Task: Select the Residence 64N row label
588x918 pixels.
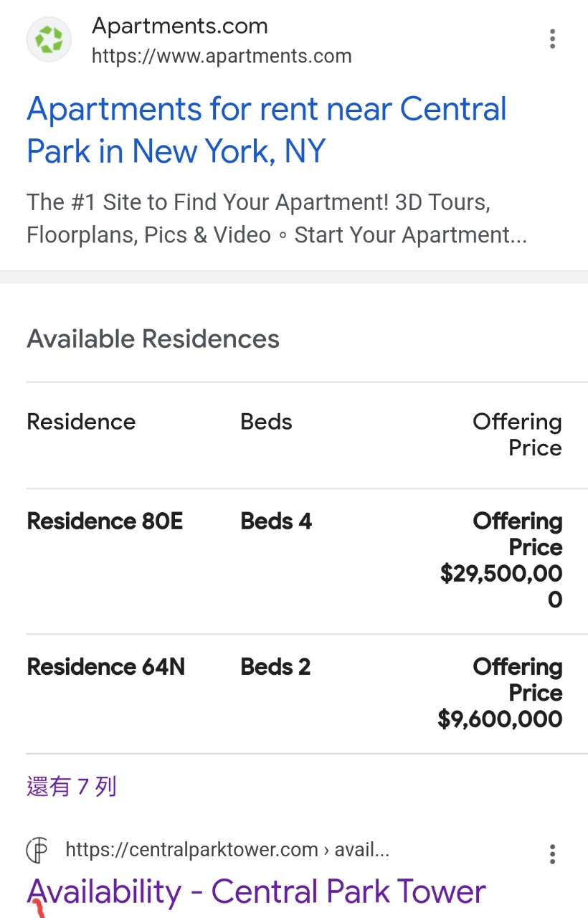Action: [105, 667]
